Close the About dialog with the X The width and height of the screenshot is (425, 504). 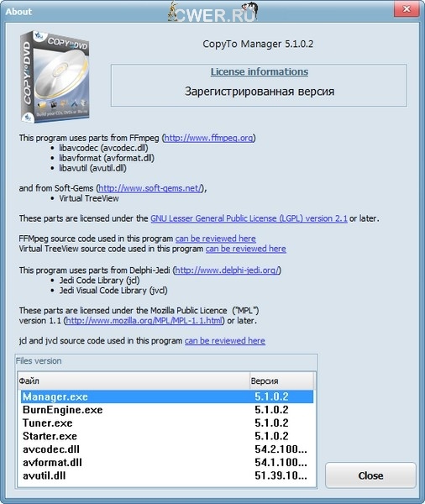407,9
